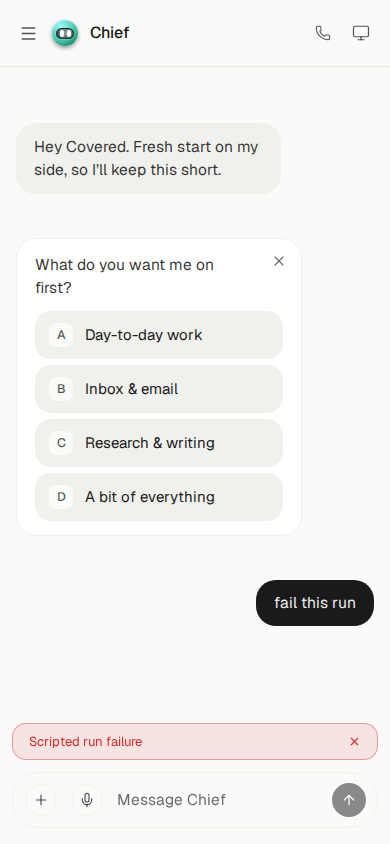
Task: Click the letter D badge
Action: 61,497
